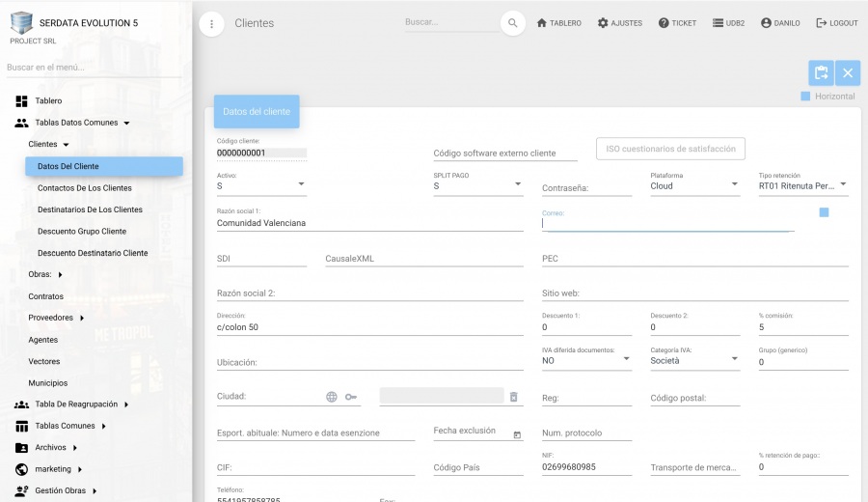Click the key icon next to Ciudad
Image resolution: width=868 pixels, height=502 pixels.
coord(351,397)
